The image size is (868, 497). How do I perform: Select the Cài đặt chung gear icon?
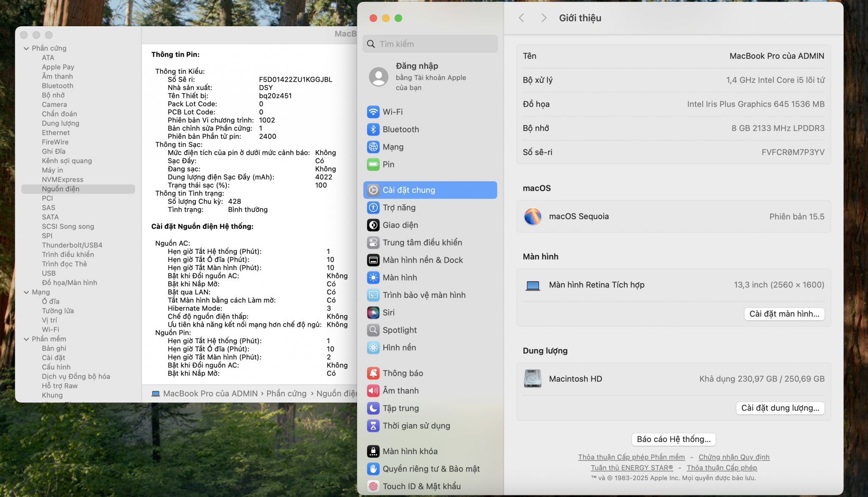click(373, 190)
